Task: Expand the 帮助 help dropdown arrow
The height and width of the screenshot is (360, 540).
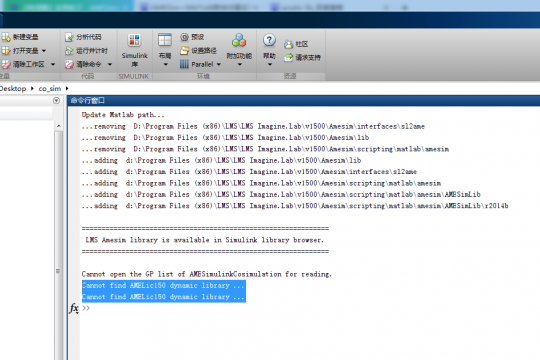Action: pyautogui.click(x=270, y=64)
